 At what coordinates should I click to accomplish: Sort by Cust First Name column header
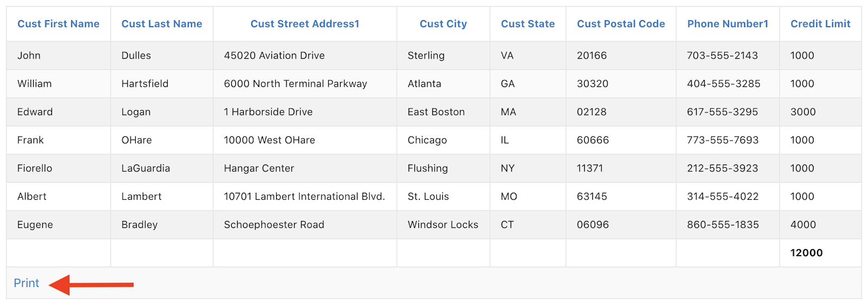tap(59, 24)
